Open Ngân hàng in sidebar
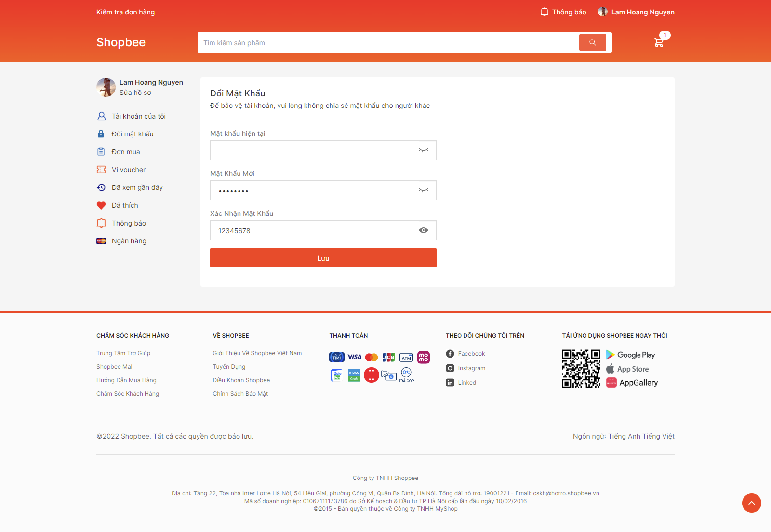This screenshot has width=771, height=532. click(x=129, y=241)
